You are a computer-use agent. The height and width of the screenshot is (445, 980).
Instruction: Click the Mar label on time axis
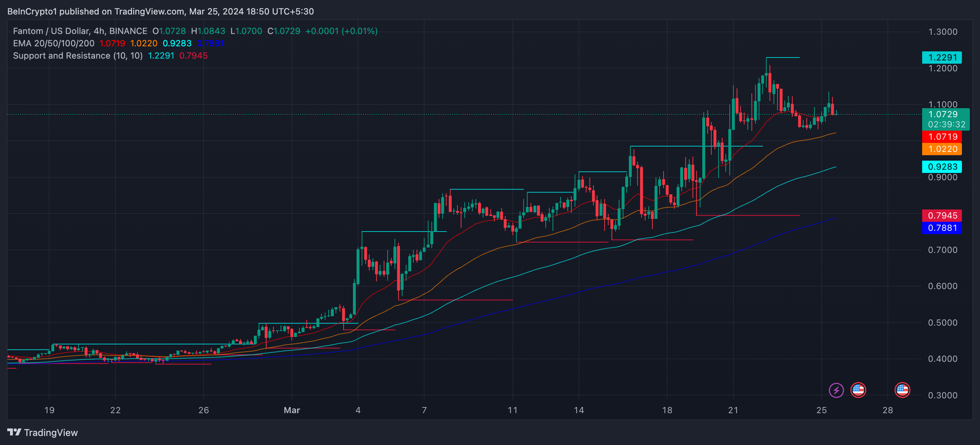(x=292, y=410)
